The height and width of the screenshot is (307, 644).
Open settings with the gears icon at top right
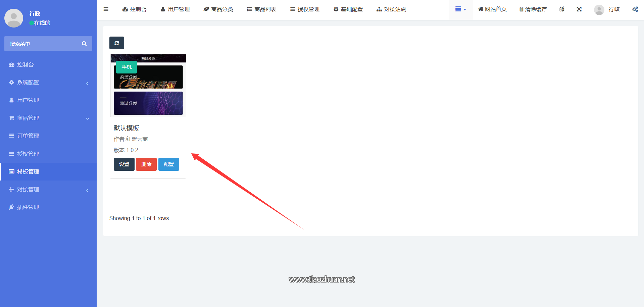tap(635, 9)
